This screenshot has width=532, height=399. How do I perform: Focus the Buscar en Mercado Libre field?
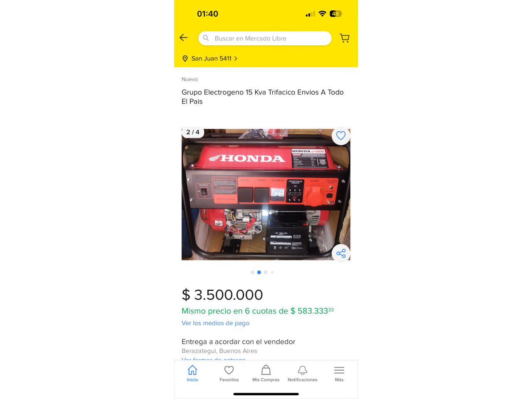coord(265,38)
